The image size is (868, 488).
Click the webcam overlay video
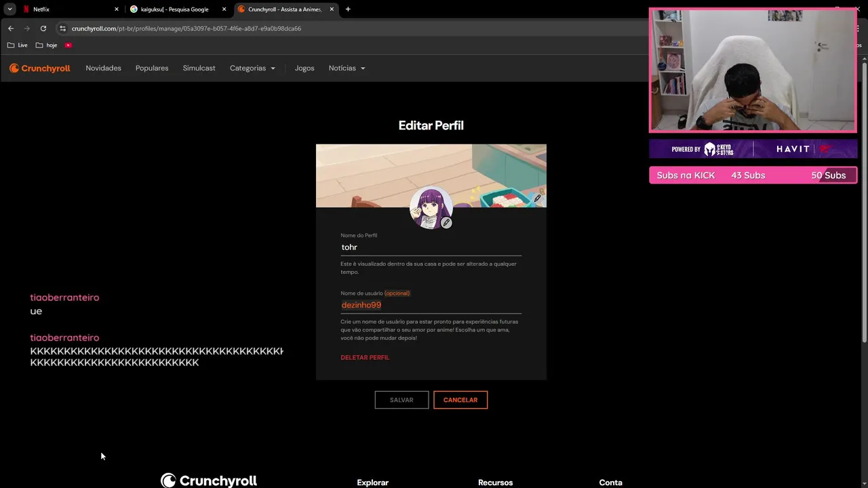coord(753,70)
